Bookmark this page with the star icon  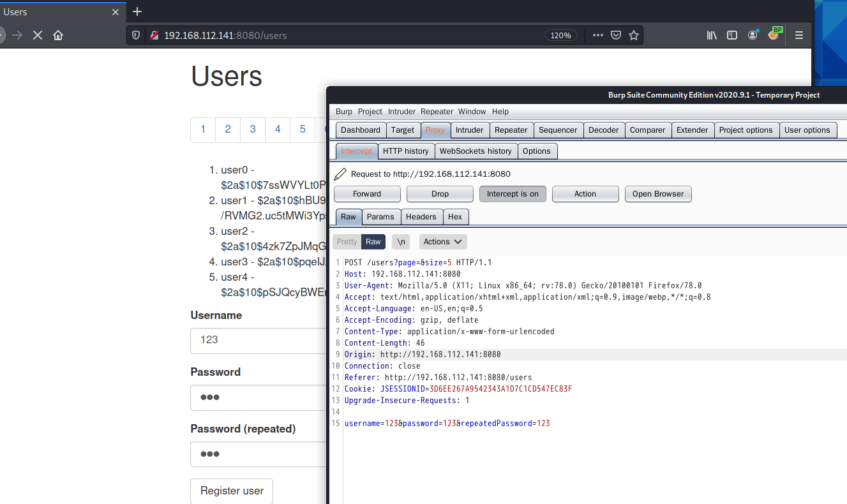[634, 35]
